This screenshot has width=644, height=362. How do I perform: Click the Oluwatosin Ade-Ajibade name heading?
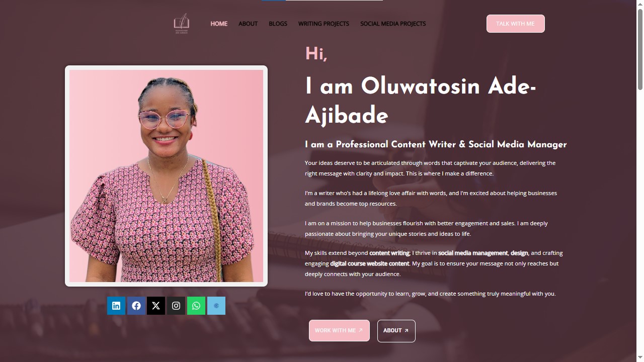[421, 101]
